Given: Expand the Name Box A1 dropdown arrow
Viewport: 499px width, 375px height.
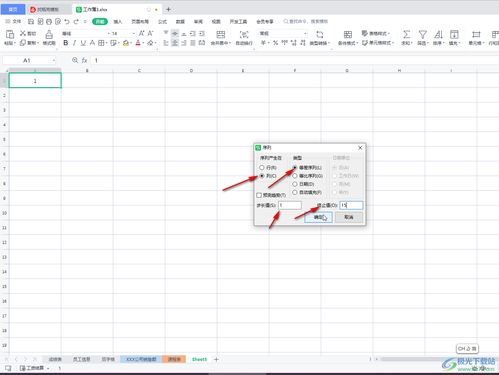Looking at the screenshot, I should click(54, 60).
